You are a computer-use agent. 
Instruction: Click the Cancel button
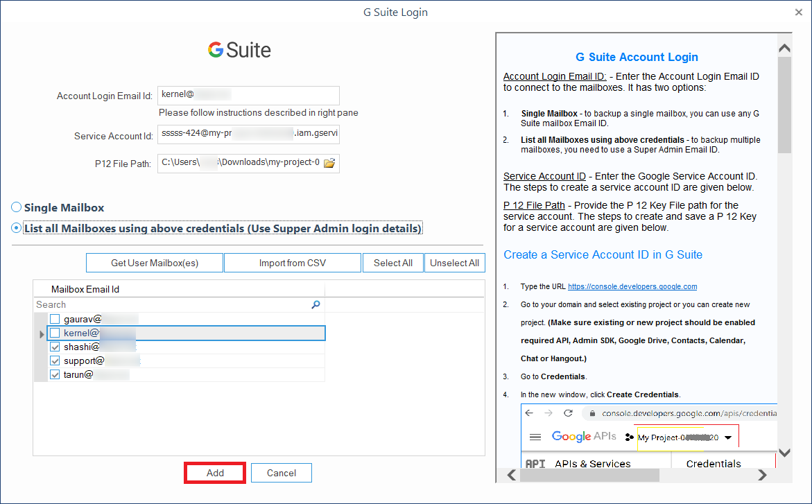point(282,473)
